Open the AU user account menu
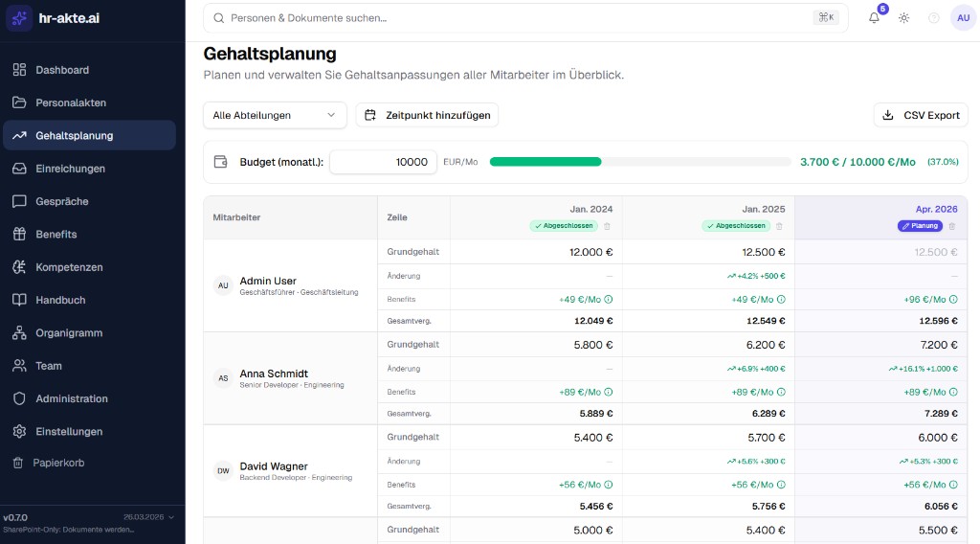This screenshot has height=544, width=980. [963, 18]
